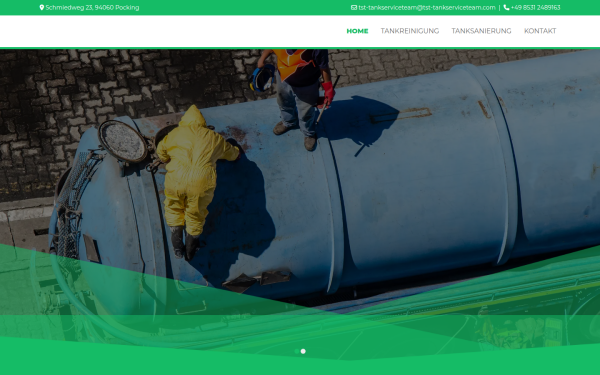Open the HOME menu item
Screen dimensions: 600x375
point(357,31)
